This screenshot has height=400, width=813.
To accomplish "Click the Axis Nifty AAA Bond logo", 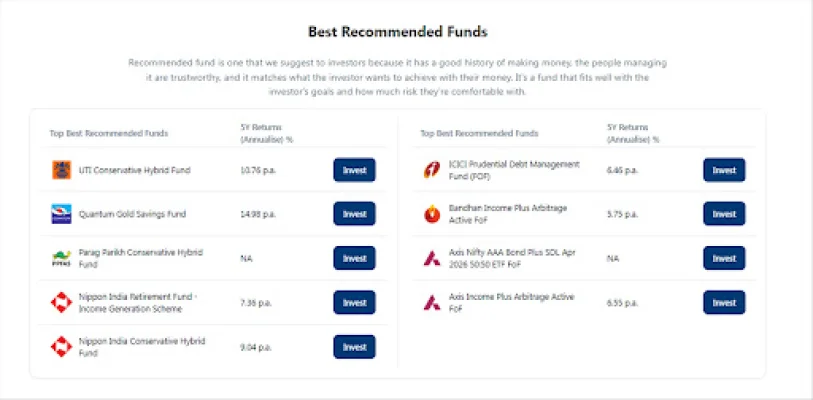I will point(432,258).
